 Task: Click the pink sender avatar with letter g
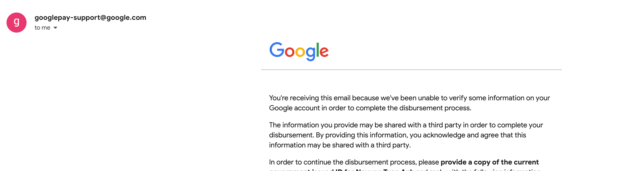[17, 23]
